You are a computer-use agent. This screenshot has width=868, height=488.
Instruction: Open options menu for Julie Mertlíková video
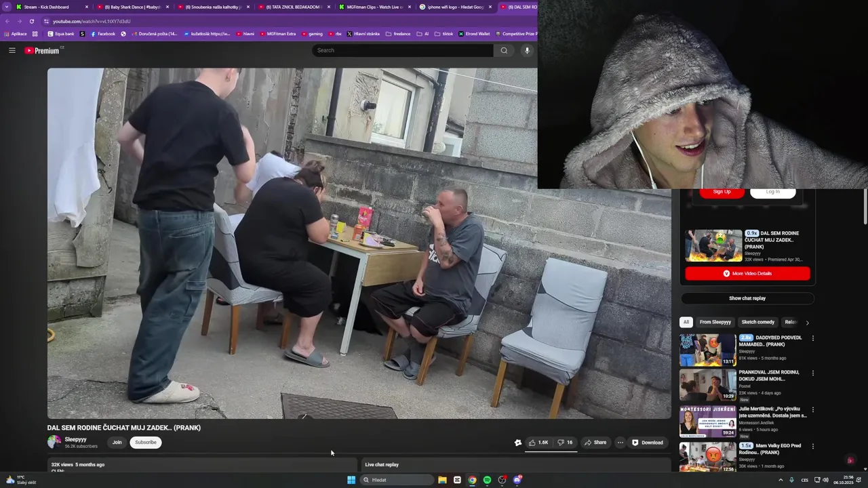812,410
